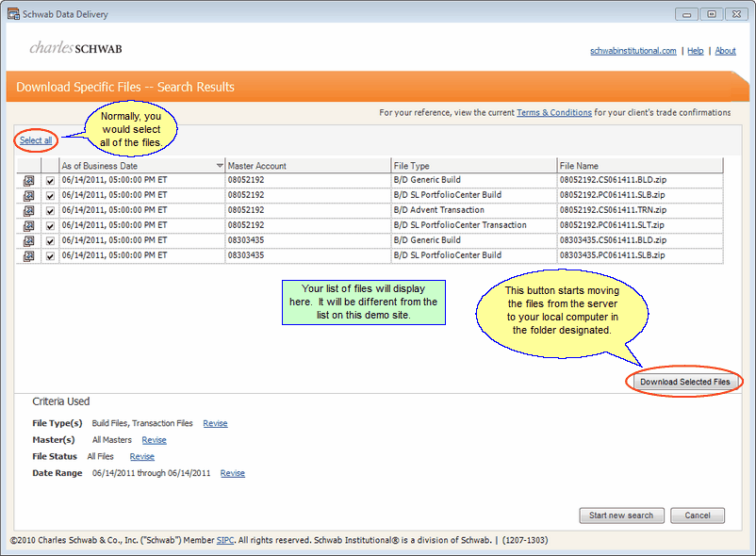Uncheck the 08303435 Generic Build file row
The width and height of the screenshot is (756, 556).
[49, 240]
